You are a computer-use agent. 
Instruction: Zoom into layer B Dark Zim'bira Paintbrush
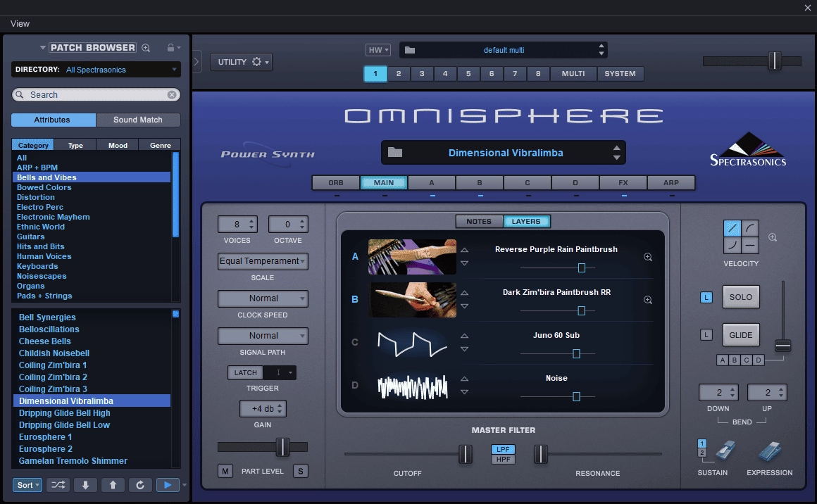[648, 300]
